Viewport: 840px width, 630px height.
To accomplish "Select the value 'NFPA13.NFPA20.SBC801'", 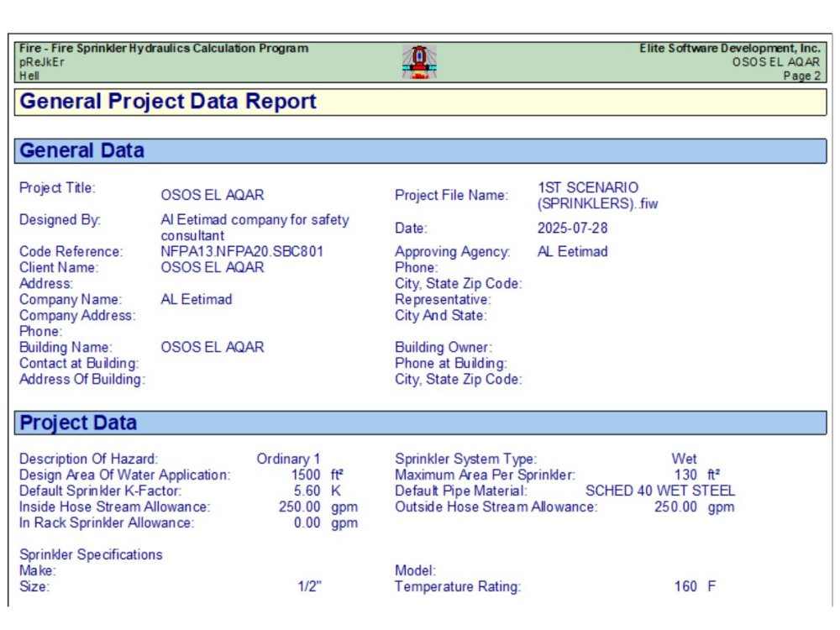I will pos(242,251).
